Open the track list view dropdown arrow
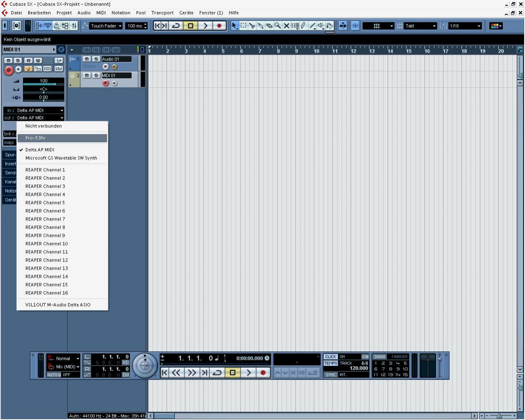The image size is (525, 420). [x=72, y=50]
